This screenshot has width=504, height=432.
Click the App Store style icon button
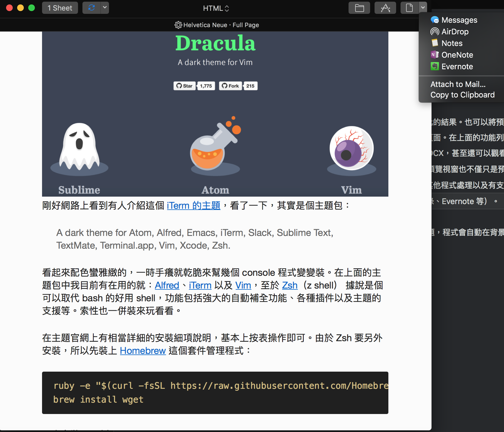click(385, 8)
